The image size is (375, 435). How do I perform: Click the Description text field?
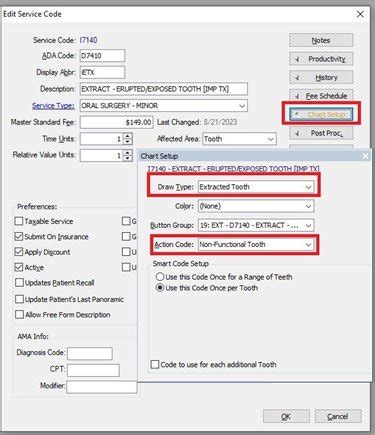pos(164,89)
